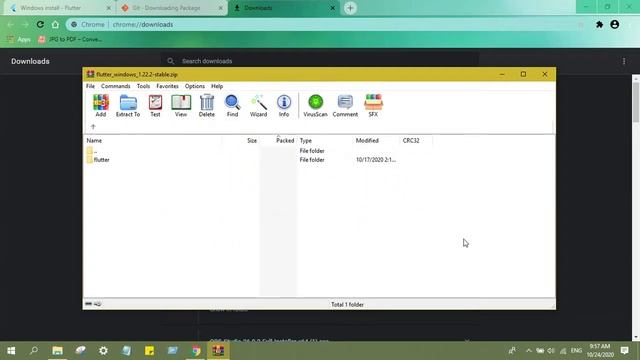Viewport: 640px width, 360px height.
Task: Open the File menu in WinRAR
Action: click(90, 86)
